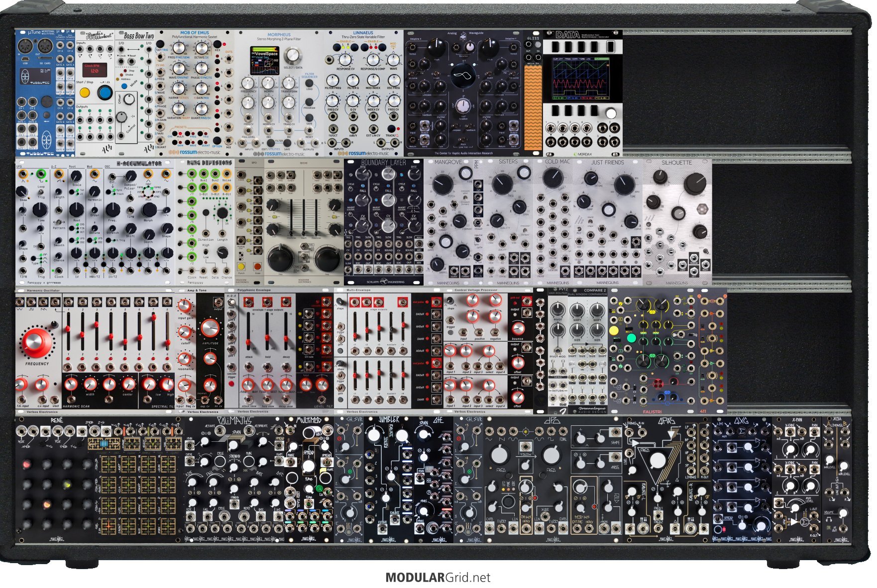Click the XOH headphone module thumbnail
Image resolution: width=877 pixels, height=588 pixels.
(837, 479)
